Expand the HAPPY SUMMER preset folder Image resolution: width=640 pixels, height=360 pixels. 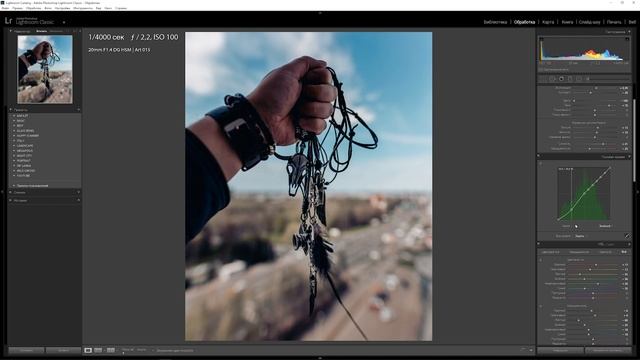(x=14, y=136)
